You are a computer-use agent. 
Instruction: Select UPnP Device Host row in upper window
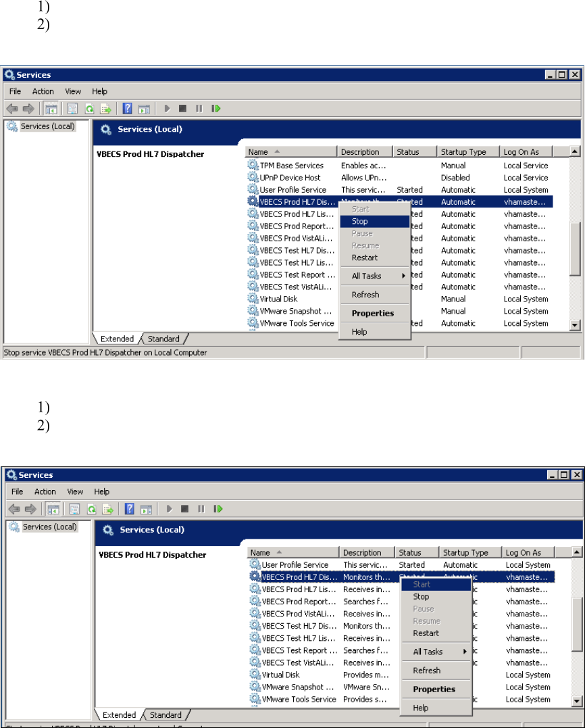tap(399, 178)
